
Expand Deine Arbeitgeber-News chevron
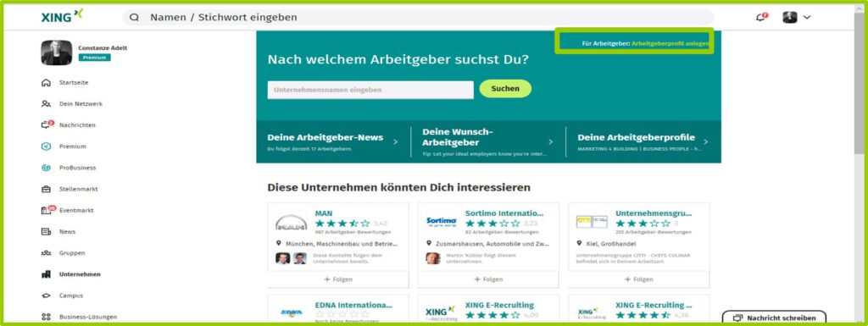pyautogui.click(x=395, y=142)
